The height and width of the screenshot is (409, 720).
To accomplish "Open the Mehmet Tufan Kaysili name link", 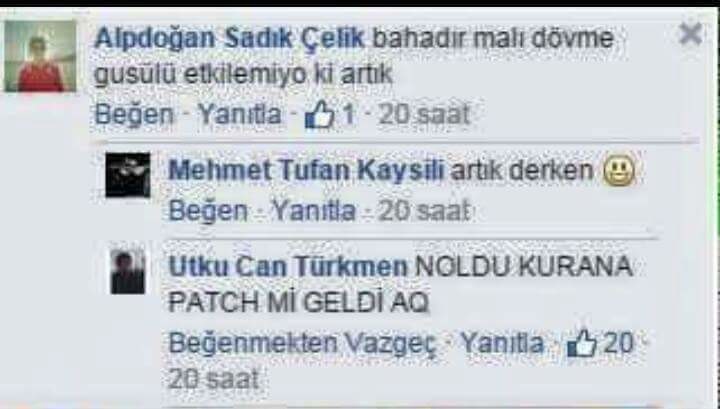I will (306, 171).
